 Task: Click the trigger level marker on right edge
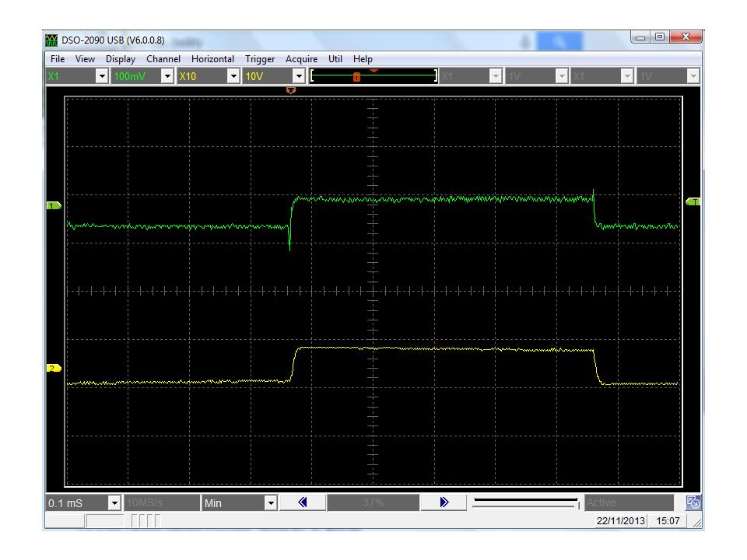tap(693, 201)
